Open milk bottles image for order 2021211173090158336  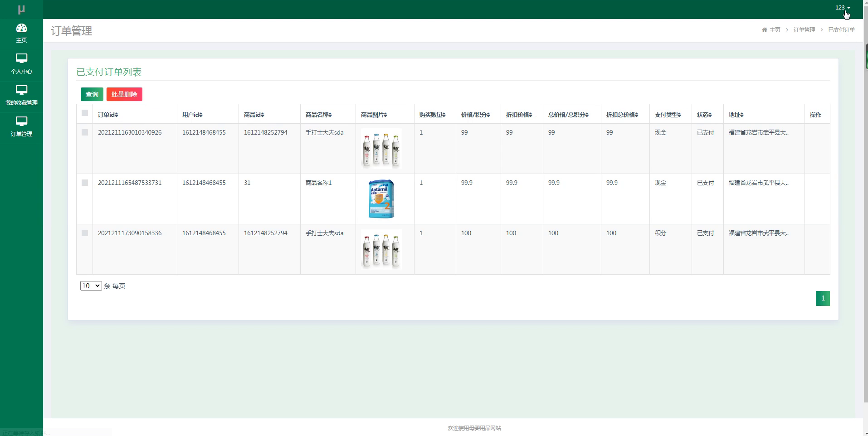381,249
